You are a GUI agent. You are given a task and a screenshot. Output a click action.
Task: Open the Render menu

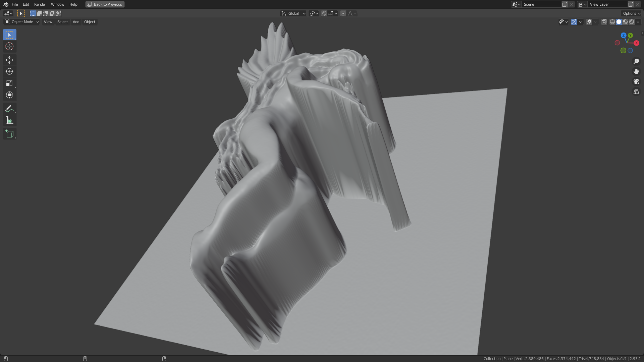(x=40, y=4)
